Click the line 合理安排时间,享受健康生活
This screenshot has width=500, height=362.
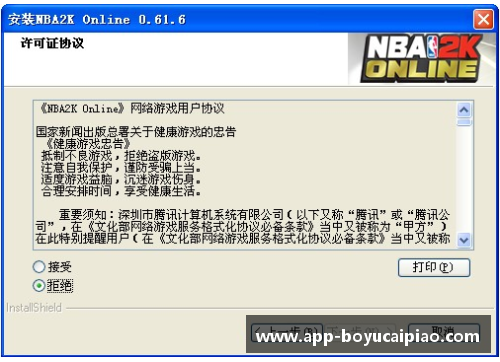121,191
